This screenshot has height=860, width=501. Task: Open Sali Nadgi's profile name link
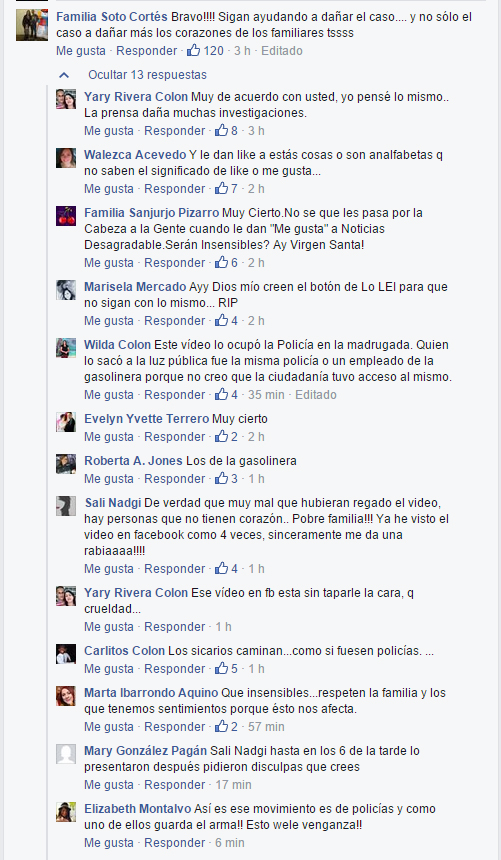click(113, 502)
